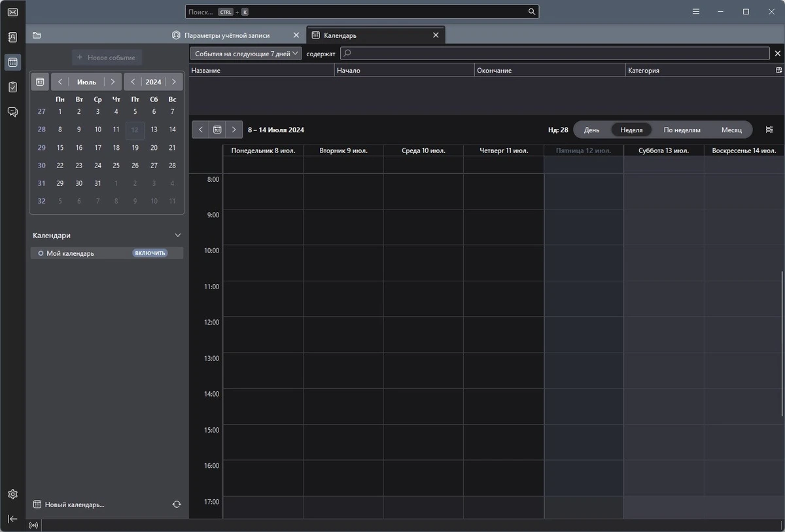The height and width of the screenshot is (532, 785).
Task: Click Новое событие button
Action: tap(106, 58)
